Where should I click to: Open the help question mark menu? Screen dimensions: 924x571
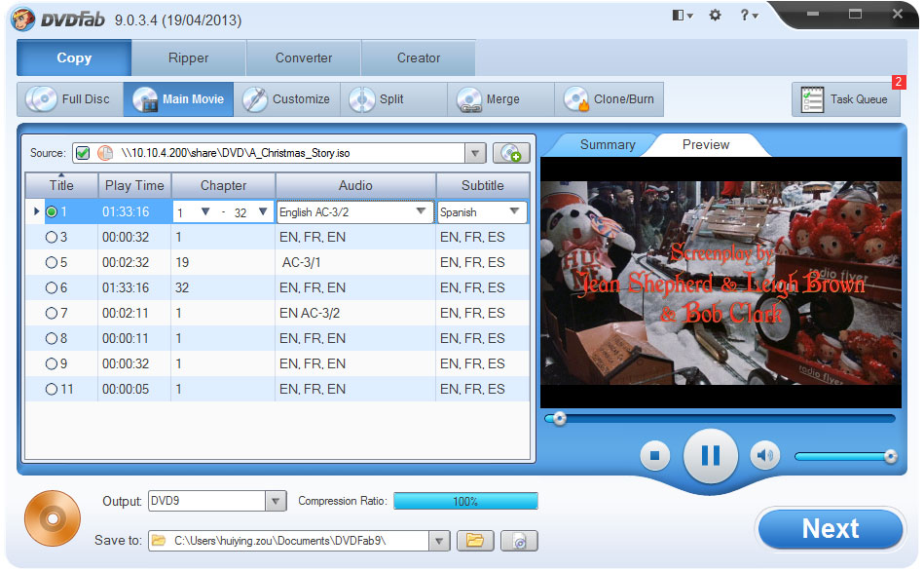click(749, 16)
